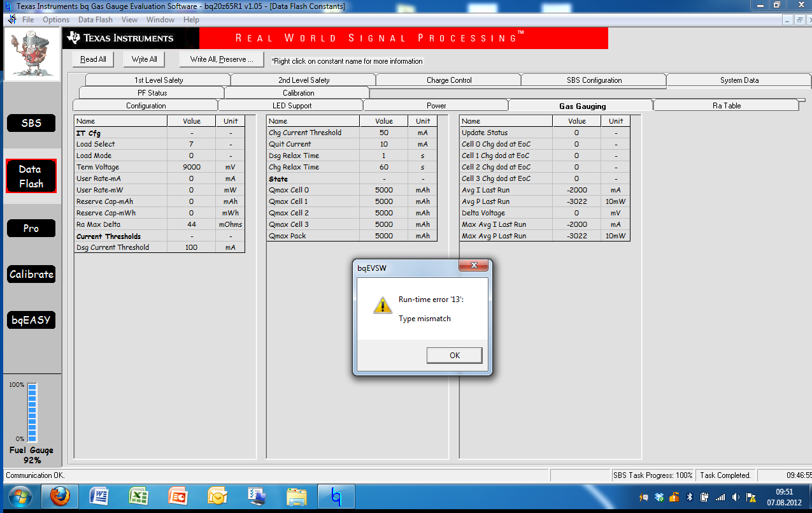Viewport: 812px width, 513px height.
Task: Click the Load Mode name label
Action: pos(94,155)
